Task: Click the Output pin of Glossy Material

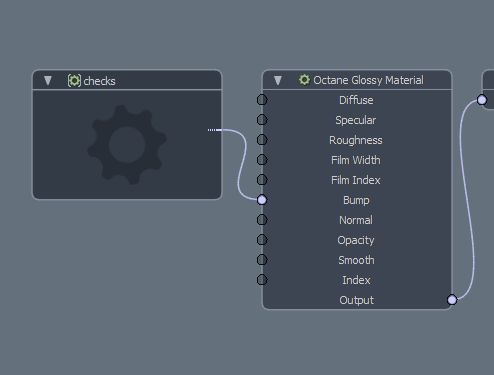Action: click(452, 300)
